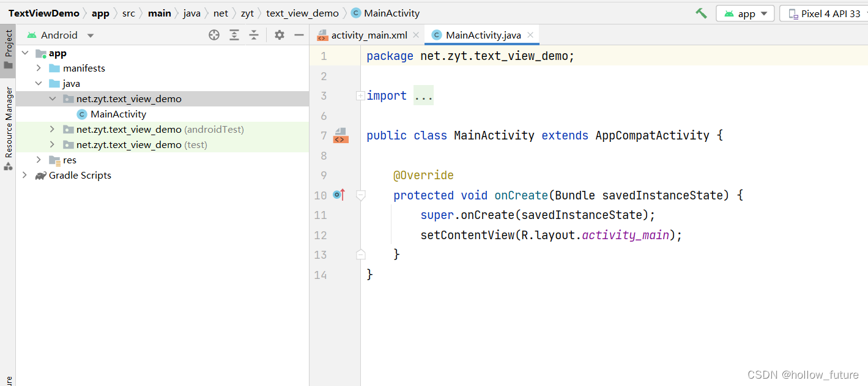Image resolution: width=868 pixels, height=386 pixels.
Task: Click the @Override annotation
Action: tap(423, 176)
